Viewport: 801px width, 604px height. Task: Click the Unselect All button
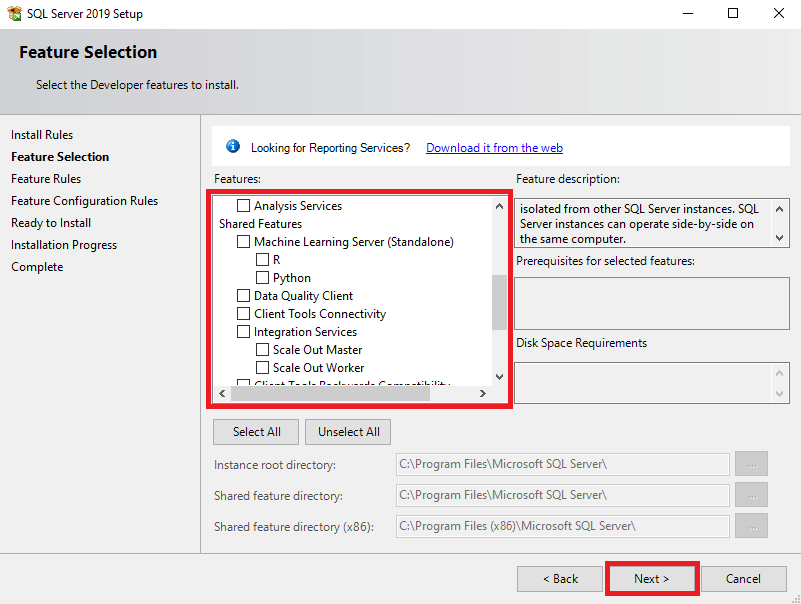[x=348, y=432]
